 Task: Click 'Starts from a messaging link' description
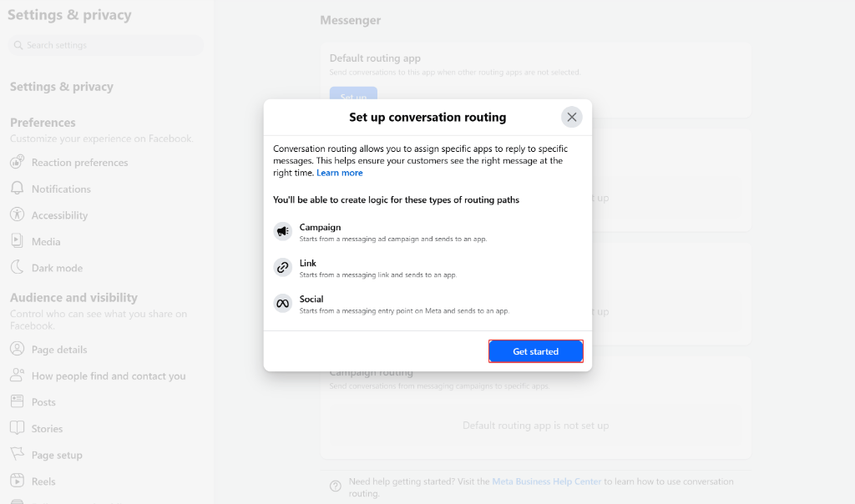(378, 275)
